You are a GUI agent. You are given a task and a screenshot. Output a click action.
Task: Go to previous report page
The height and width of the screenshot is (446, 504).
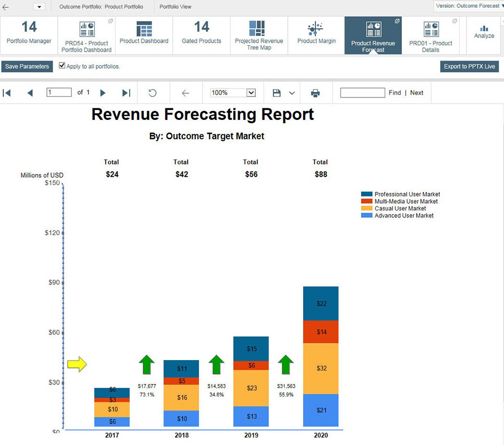click(x=30, y=93)
